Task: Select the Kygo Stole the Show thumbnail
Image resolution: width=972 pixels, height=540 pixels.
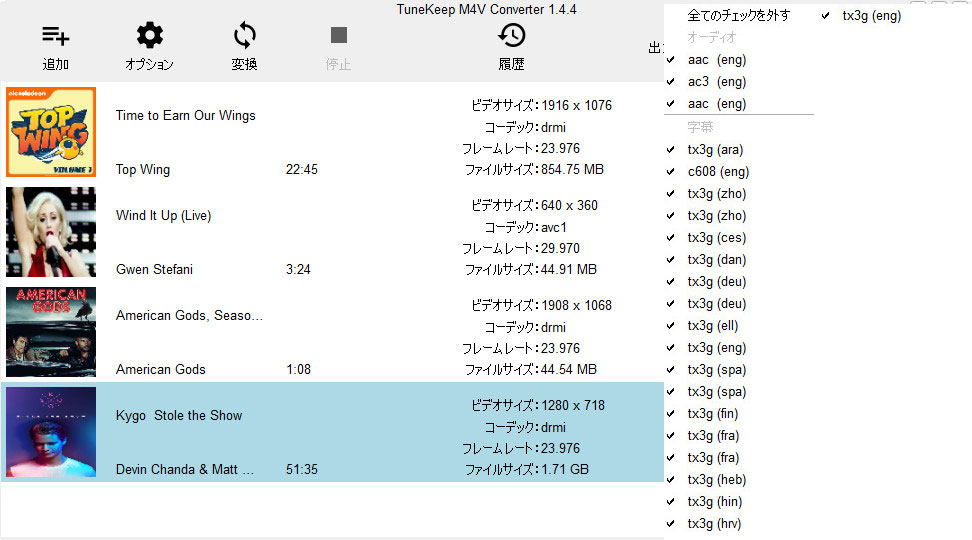Action: click(51, 432)
